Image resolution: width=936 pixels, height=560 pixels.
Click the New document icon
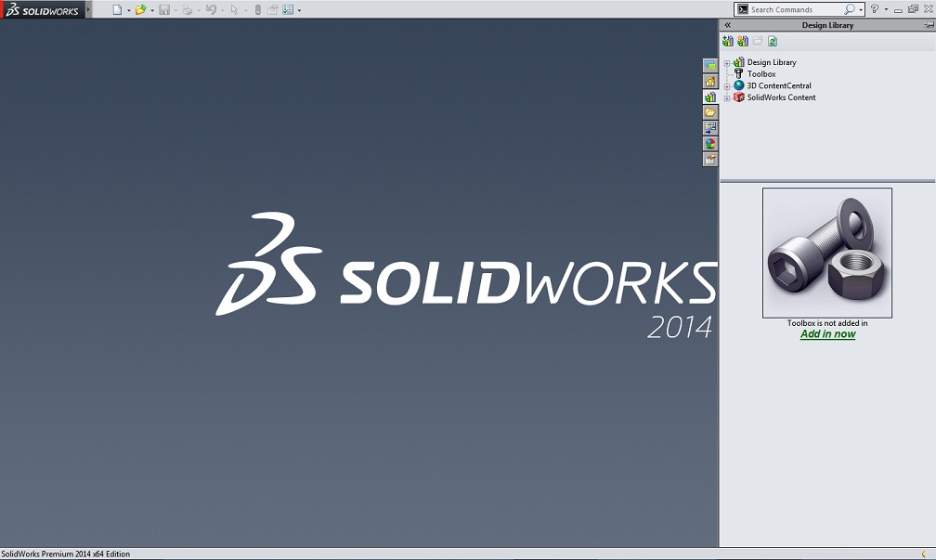pos(118,9)
